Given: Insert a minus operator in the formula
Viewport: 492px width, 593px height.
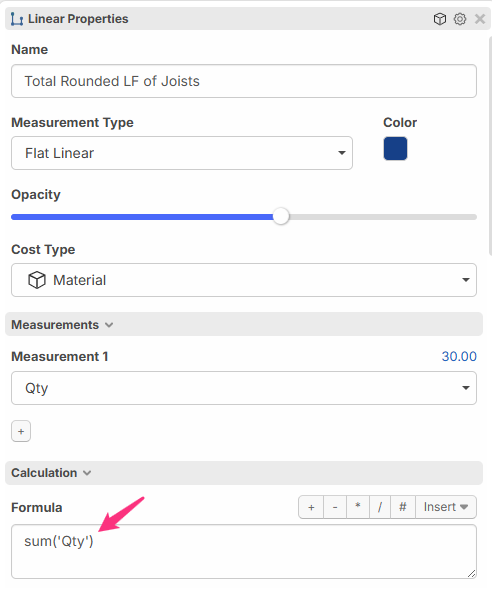Looking at the screenshot, I should pos(335,507).
